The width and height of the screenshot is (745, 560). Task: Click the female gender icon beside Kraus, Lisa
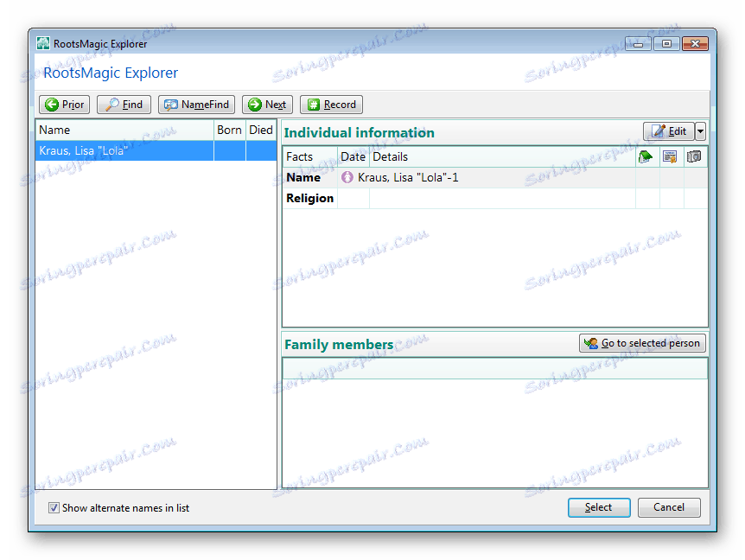(x=347, y=177)
